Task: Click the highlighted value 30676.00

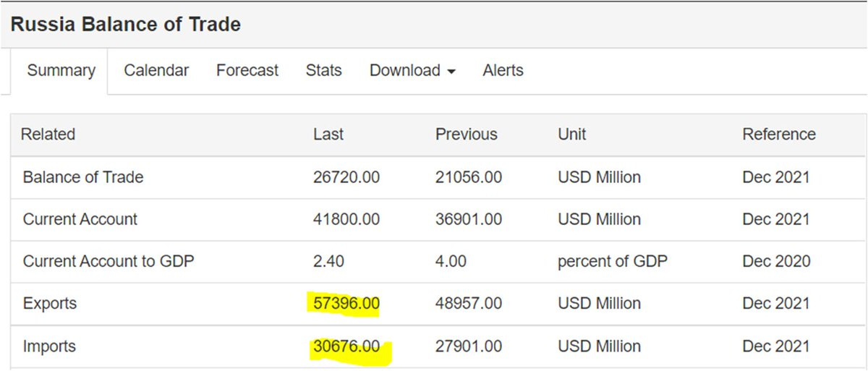Action: (346, 347)
